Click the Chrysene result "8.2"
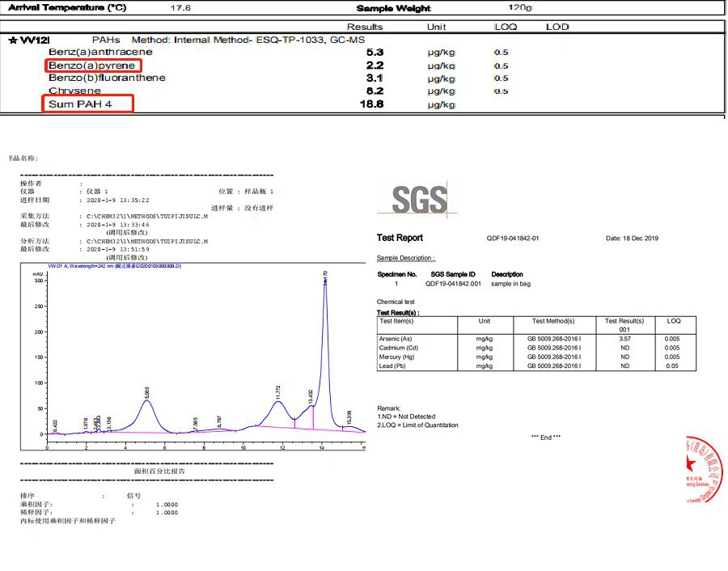The image size is (728, 571). point(375,91)
